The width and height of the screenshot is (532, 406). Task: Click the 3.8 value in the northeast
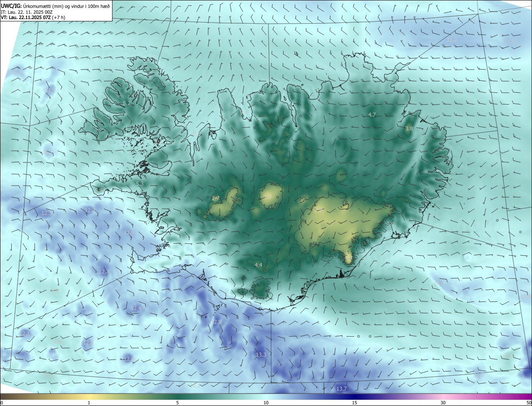pos(409,129)
